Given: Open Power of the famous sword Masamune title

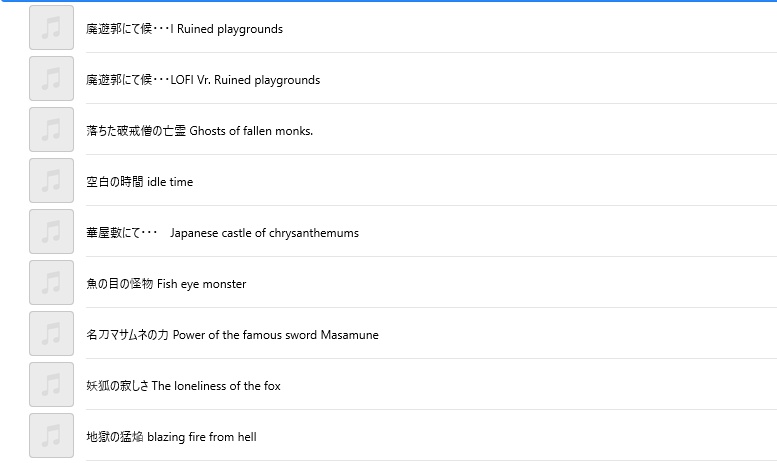Looking at the screenshot, I should (x=232, y=335).
